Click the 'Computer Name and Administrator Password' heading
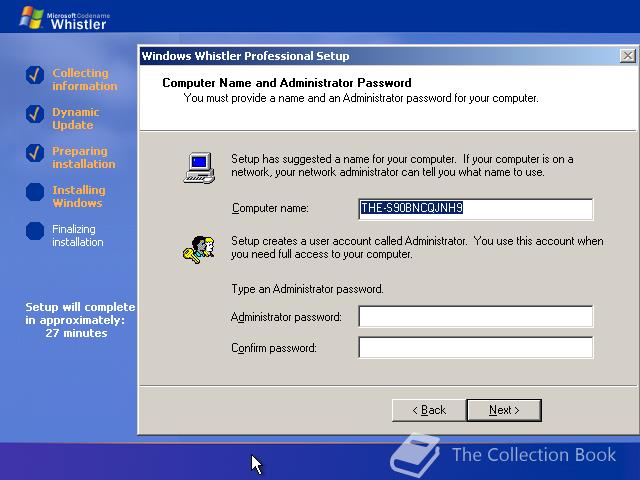 [287, 83]
